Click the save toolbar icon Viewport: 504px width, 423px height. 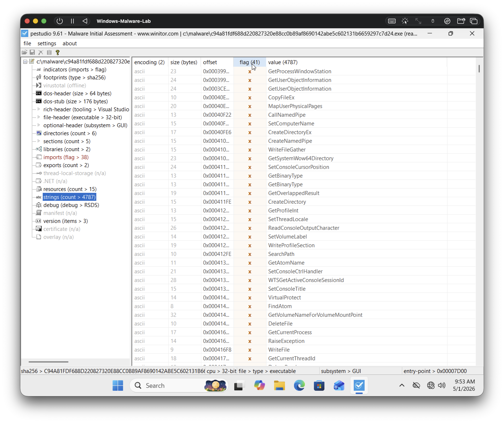click(x=32, y=52)
